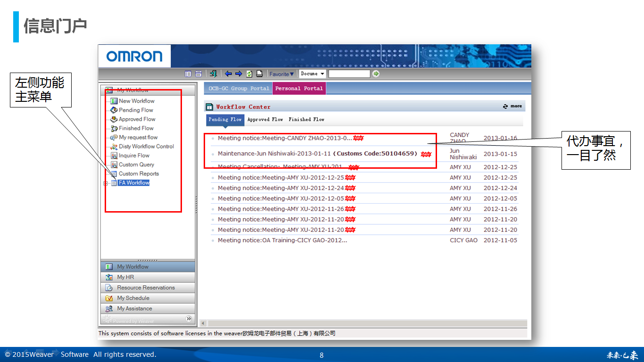644x362 pixels.
Task: Select New Workflow in the left tree
Action: pos(136,101)
